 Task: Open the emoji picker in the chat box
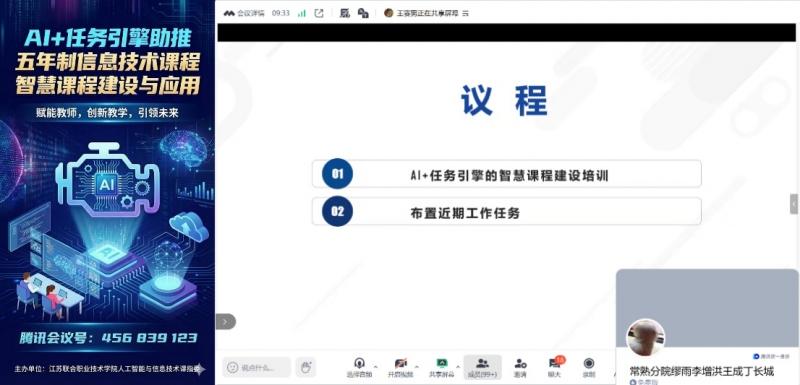pos(233,367)
